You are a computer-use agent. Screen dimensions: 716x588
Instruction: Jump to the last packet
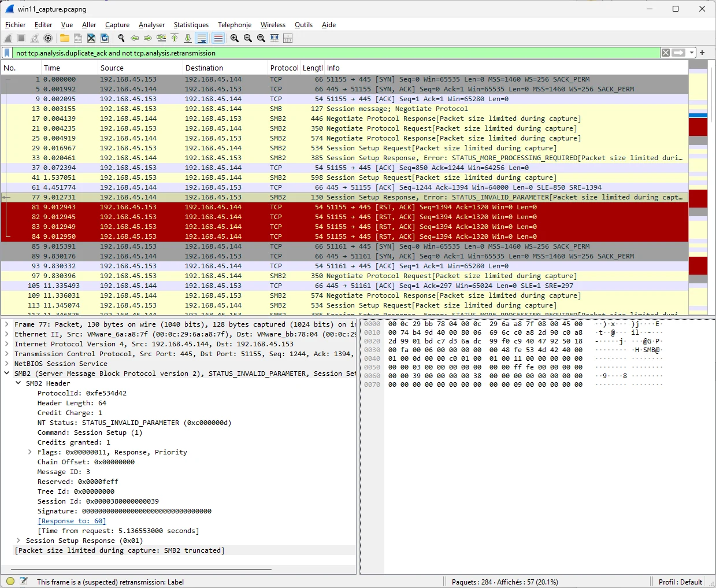point(188,38)
